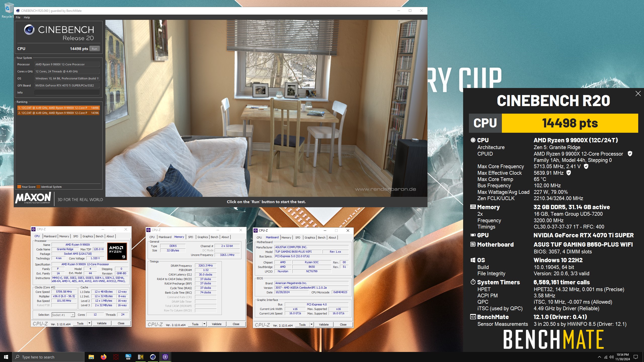
Task: Open Tools dropdown arrow in middle CPU-Z window
Action: 204,324
